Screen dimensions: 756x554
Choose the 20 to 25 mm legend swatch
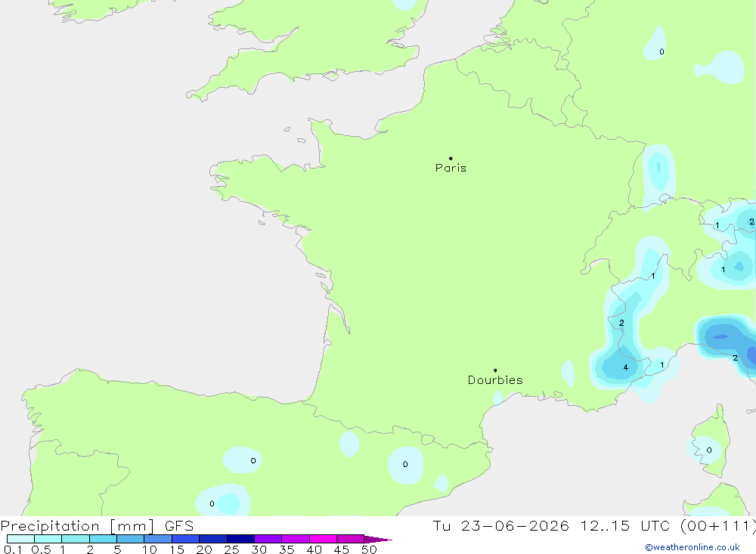(213, 539)
